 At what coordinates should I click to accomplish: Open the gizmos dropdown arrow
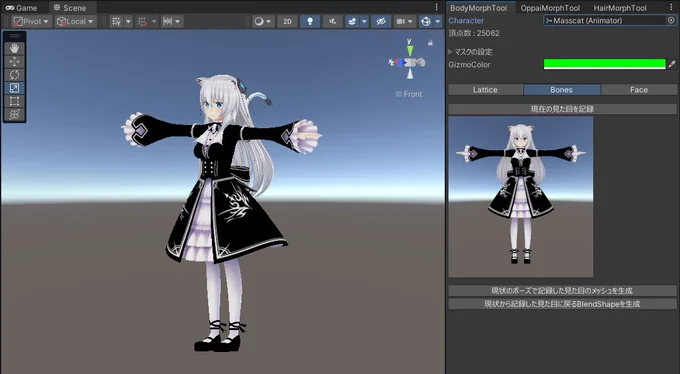(x=438, y=21)
